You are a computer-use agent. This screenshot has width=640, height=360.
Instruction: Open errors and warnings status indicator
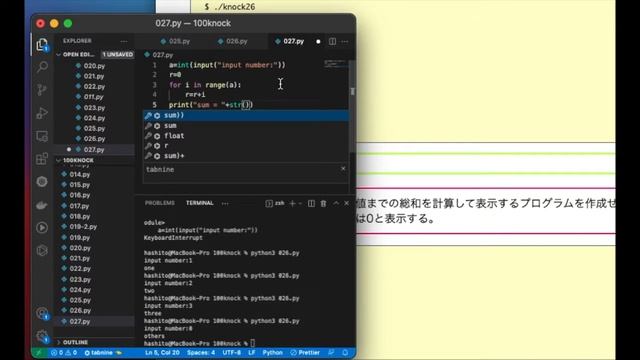[64, 353]
